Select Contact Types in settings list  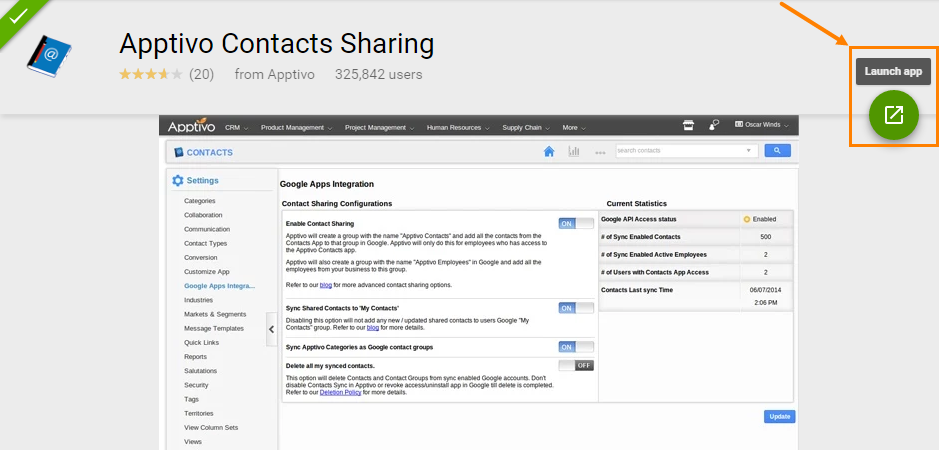tap(205, 243)
